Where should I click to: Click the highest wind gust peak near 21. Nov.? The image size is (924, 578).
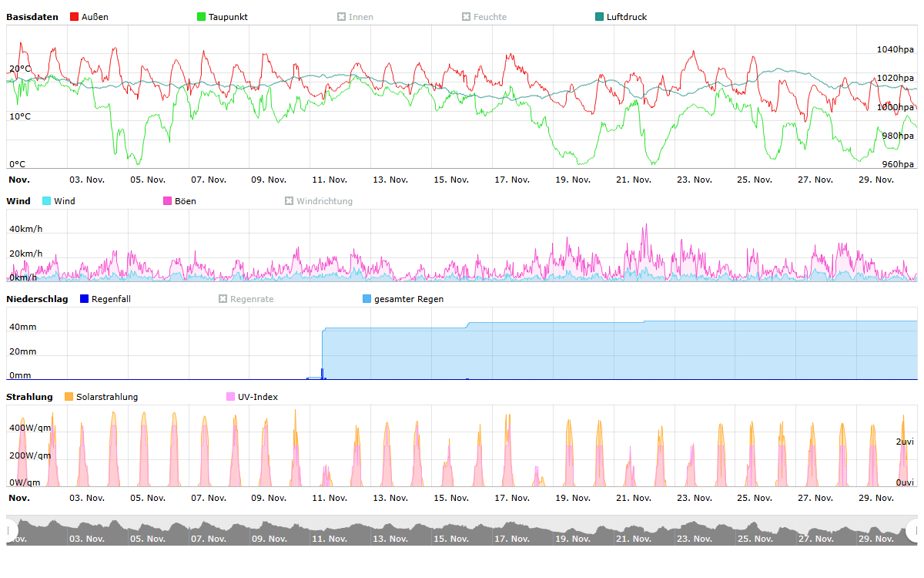click(x=646, y=226)
